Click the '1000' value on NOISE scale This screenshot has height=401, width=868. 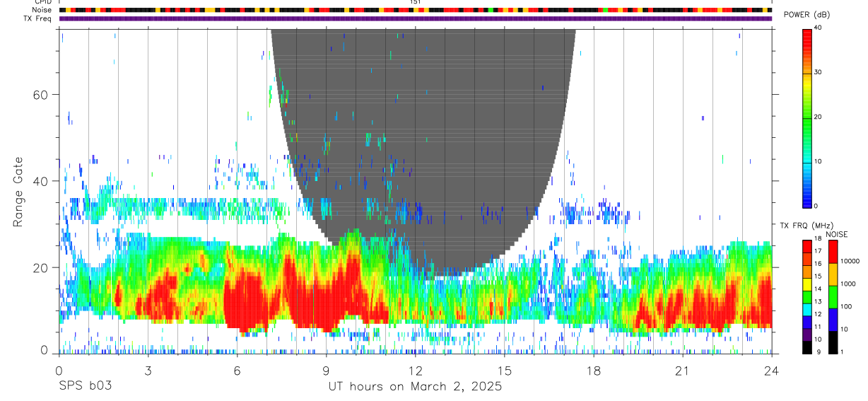pyautogui.click(x=850, y=284)
